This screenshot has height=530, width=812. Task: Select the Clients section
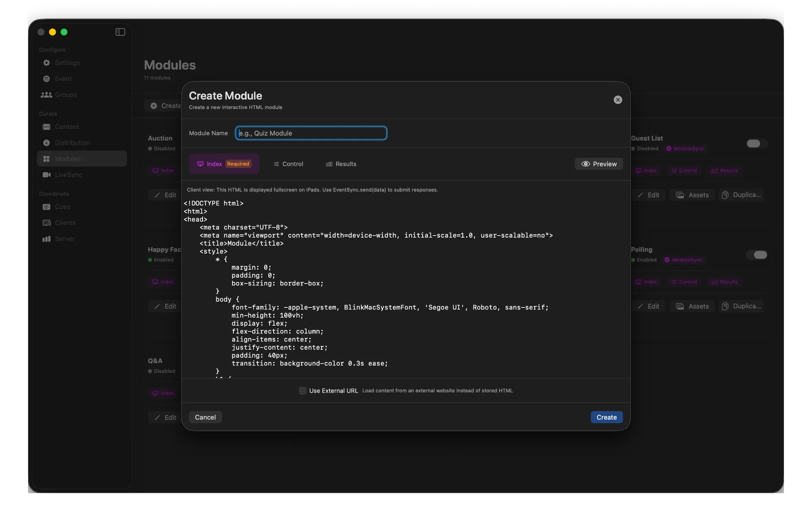click(x=65, y=223)
